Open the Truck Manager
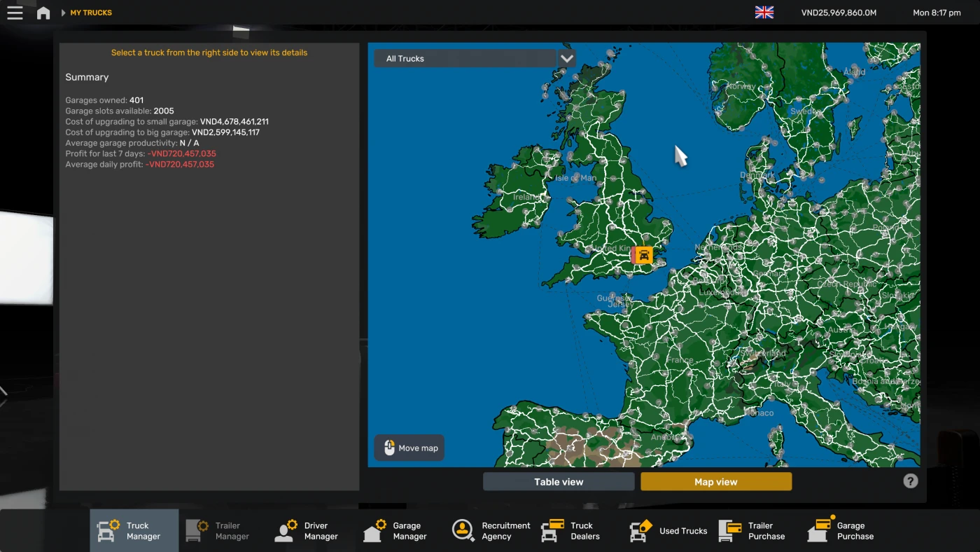Viewport: 980px width, 552px height. click(134, 530)
